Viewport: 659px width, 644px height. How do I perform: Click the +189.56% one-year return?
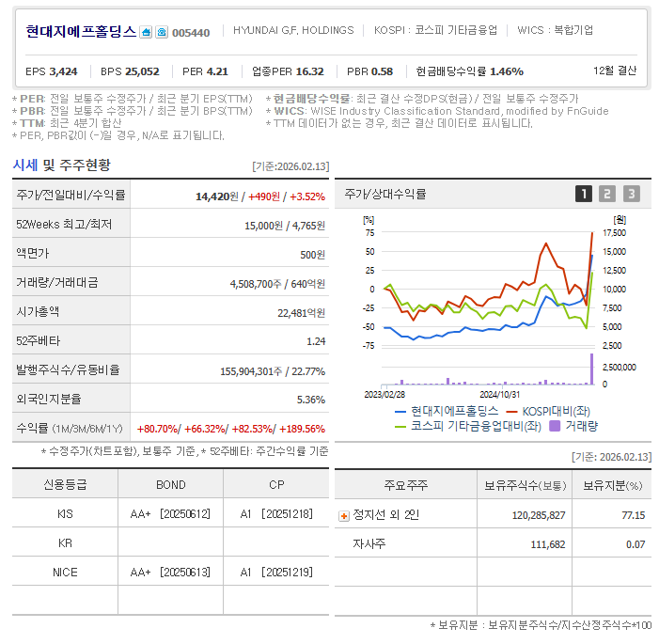click(x=302, y=430)
